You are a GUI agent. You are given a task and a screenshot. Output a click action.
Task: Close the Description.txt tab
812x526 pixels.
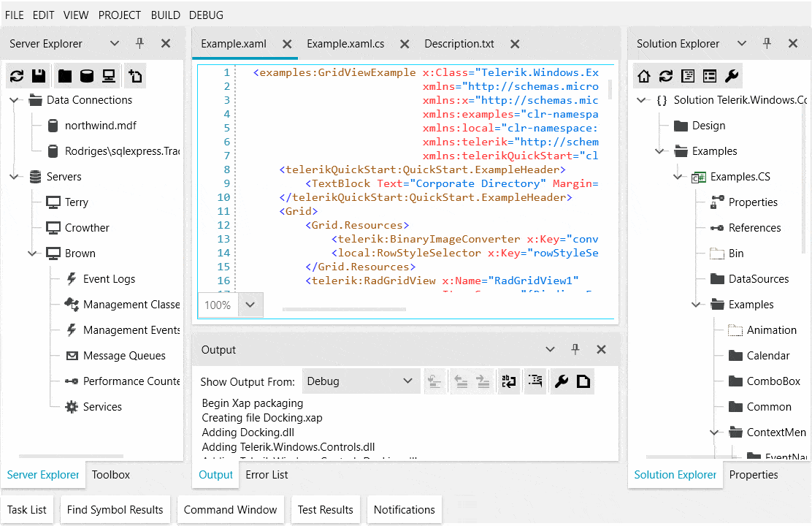click(515, 44)
